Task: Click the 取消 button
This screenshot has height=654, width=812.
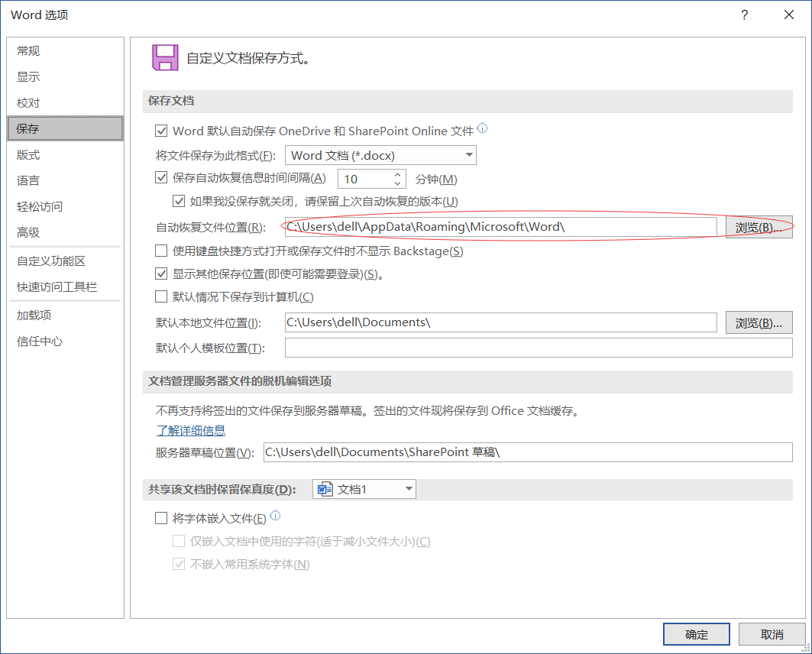Action: 772,634
